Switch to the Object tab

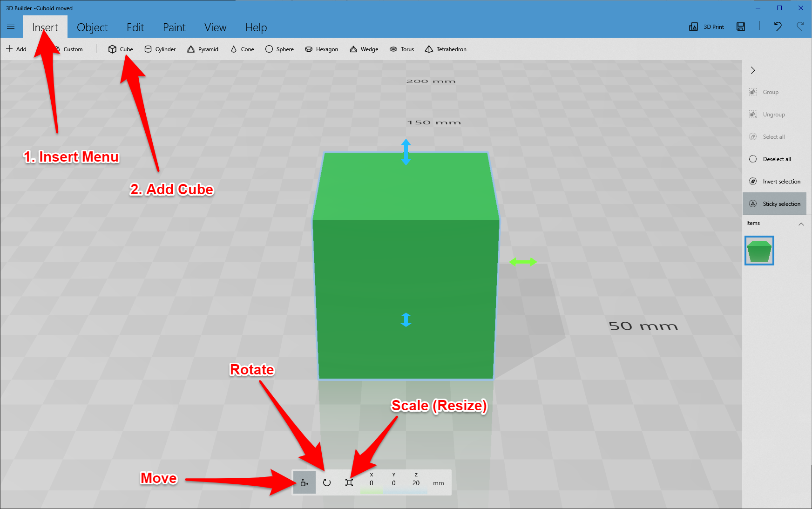point(92,27)
